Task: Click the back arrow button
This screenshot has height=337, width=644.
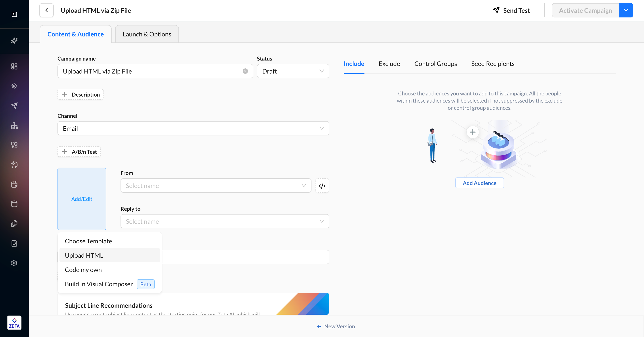Action: pos(47,10)
